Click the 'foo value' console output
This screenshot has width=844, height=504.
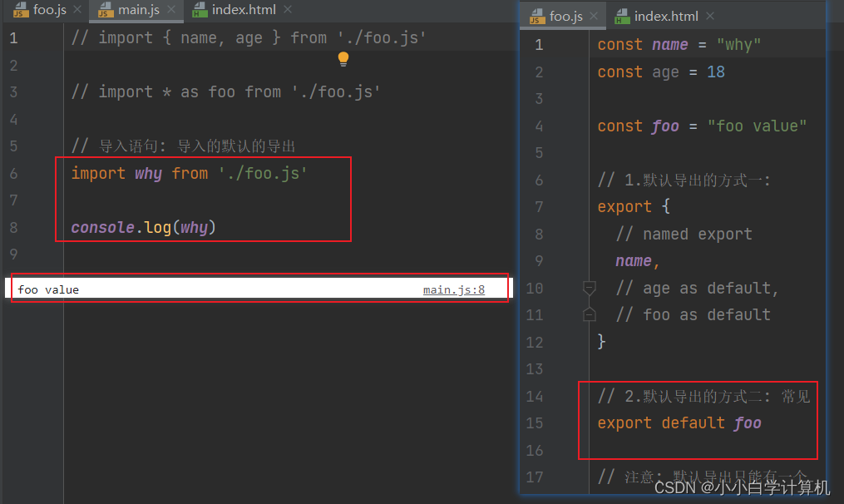click(x=48, y=289)
